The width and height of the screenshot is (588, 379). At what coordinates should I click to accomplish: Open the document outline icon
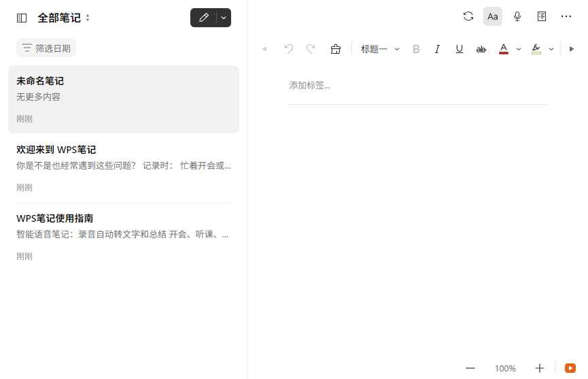542,16
